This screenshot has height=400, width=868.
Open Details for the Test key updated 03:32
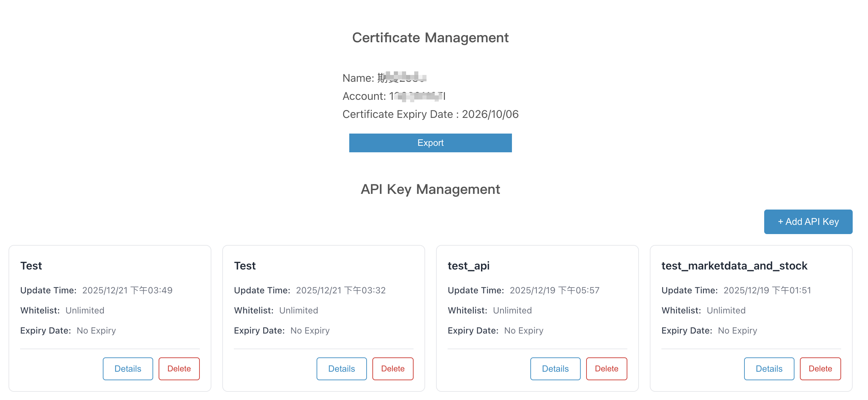point(341,368)
